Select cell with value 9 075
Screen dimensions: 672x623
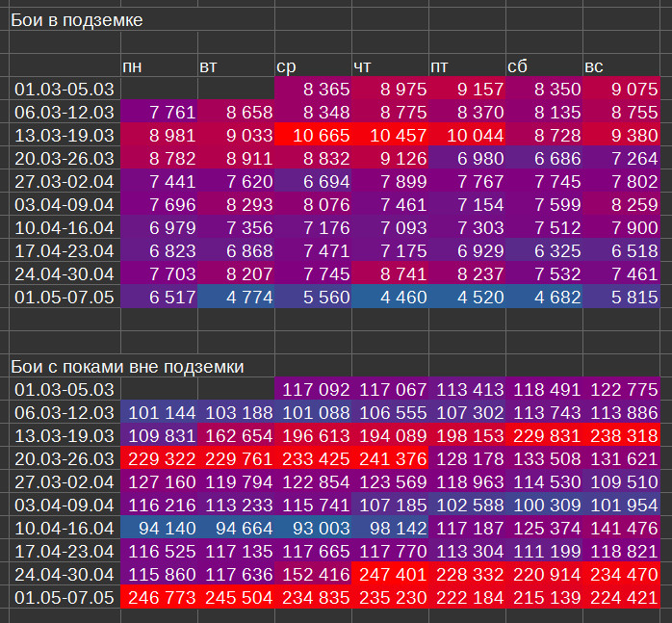tap(621, 90)
